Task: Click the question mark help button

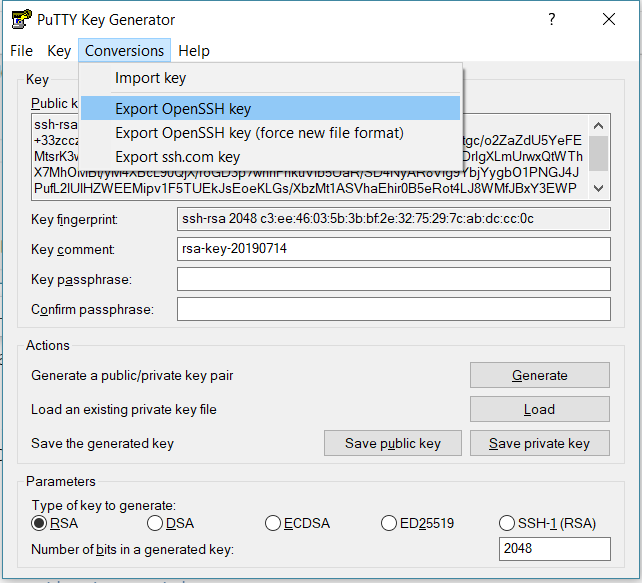Action: (552, 19)
